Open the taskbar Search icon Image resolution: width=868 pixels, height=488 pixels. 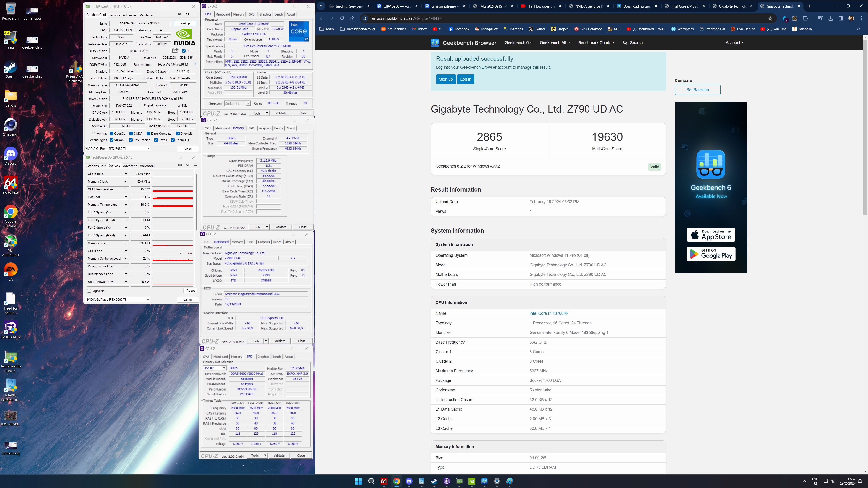point(371,481)
